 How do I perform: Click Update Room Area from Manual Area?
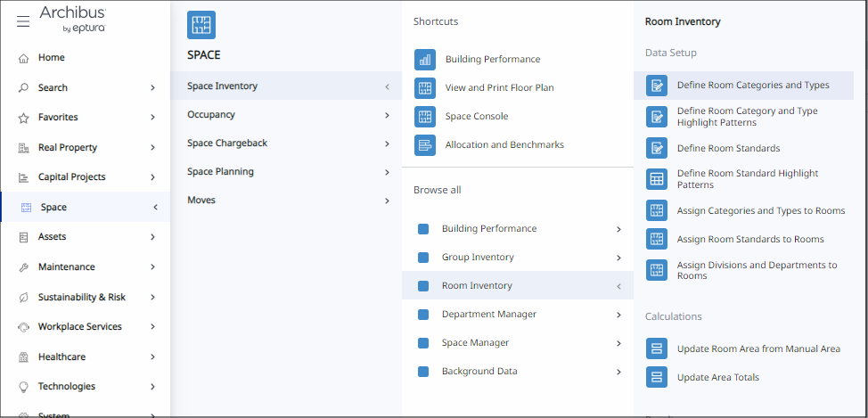click(757, 348)
